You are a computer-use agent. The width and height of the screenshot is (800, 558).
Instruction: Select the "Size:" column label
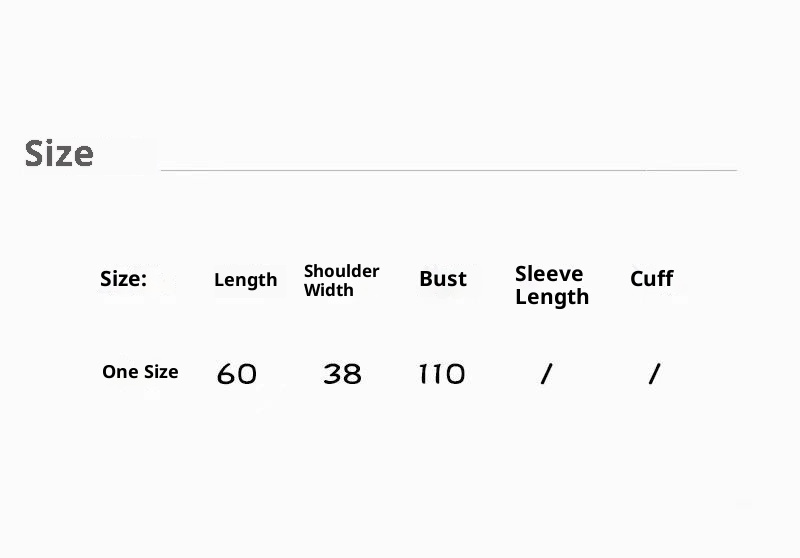pos(123,279)
